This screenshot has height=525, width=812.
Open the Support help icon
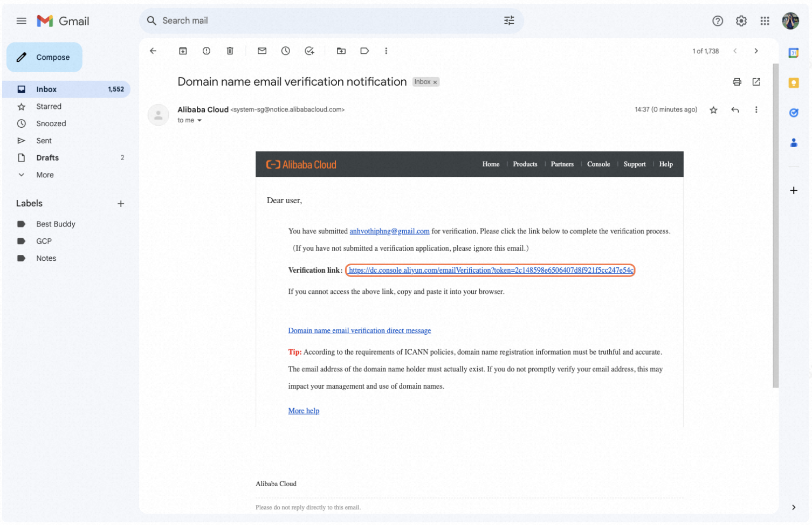(717, 21)
